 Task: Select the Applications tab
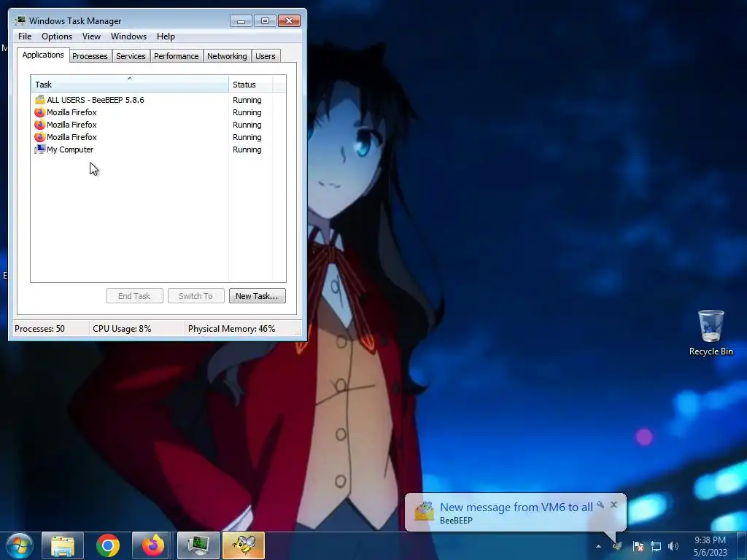click(x=43, y=55)
